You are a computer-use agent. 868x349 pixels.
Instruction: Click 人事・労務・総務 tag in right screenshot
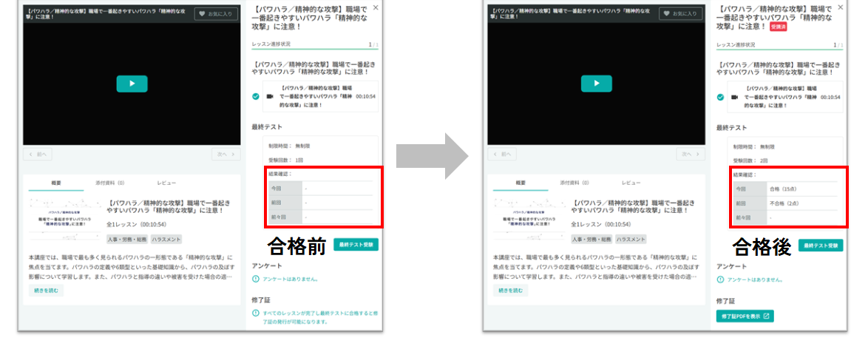pyautogui.click(x=591, y=240)
